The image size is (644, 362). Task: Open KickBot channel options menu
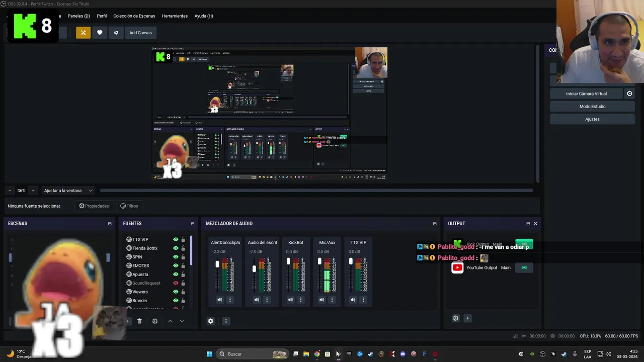[300, 300]
